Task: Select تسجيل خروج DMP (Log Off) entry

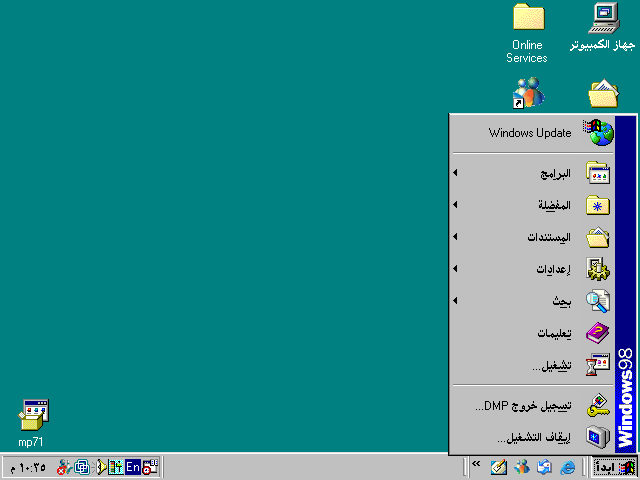Action: (532, 405)
